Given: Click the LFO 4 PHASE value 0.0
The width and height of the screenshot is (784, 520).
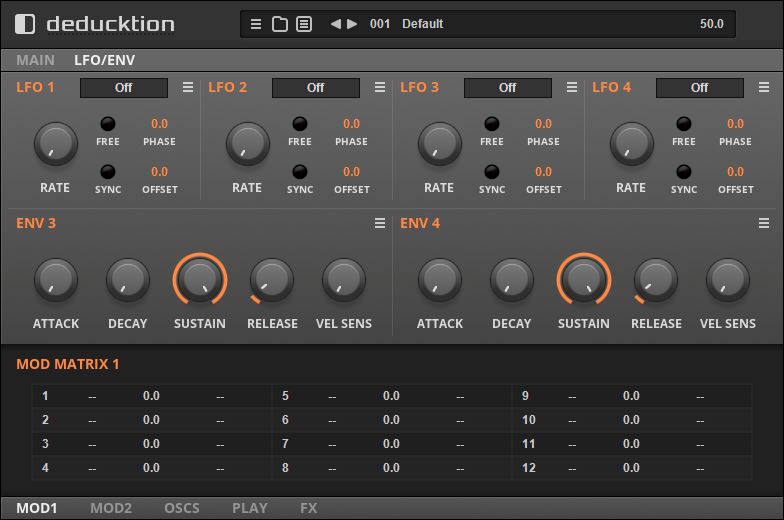Looking at the screenshot, I should coord(736,124).
